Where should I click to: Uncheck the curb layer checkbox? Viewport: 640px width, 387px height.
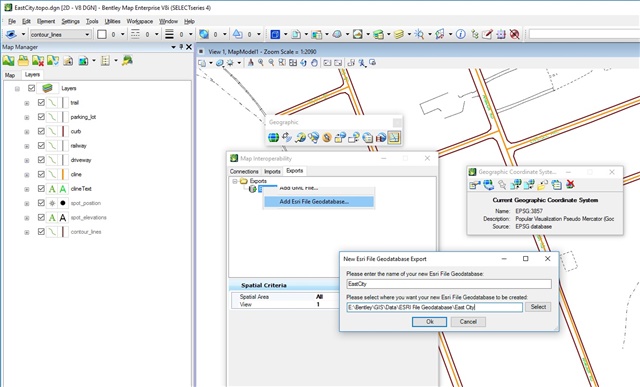coord(41,131)
